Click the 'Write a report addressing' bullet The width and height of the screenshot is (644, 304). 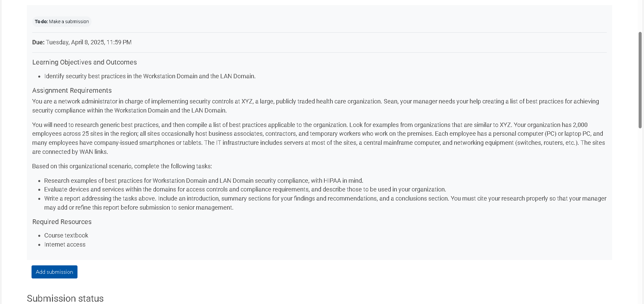pyautogui.click(x=325, y=203)
